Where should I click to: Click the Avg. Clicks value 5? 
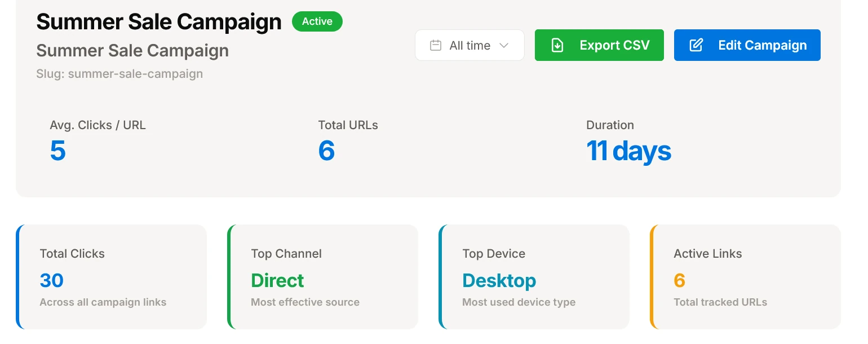tap(57, 151)
